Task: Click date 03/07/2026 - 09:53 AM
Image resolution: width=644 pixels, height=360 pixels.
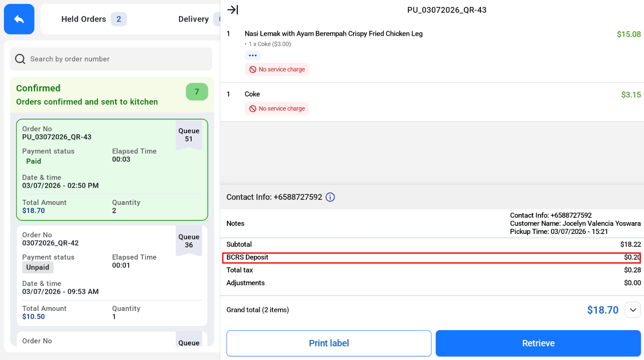Action: tap(60, 292)
